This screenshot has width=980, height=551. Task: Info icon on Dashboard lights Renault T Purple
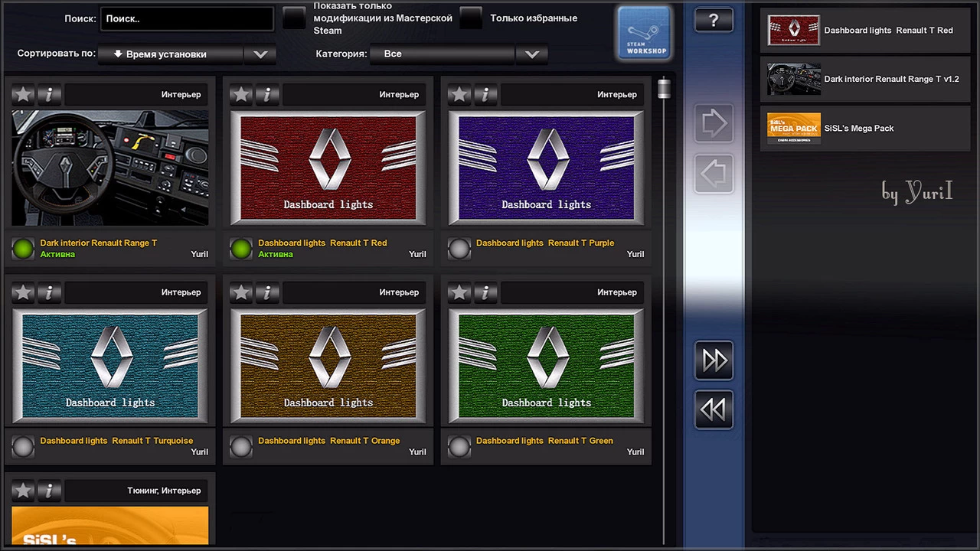coord(485,94)
